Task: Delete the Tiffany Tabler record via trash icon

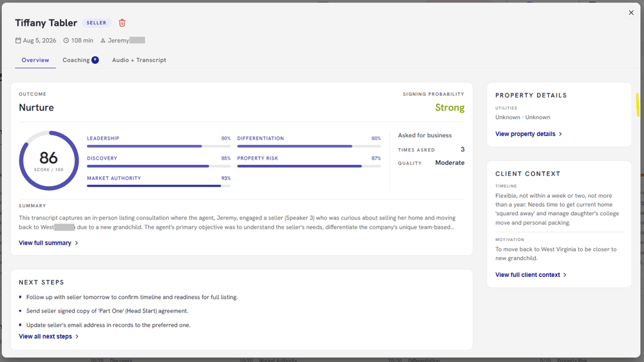Action: click(x=122, y=23)
